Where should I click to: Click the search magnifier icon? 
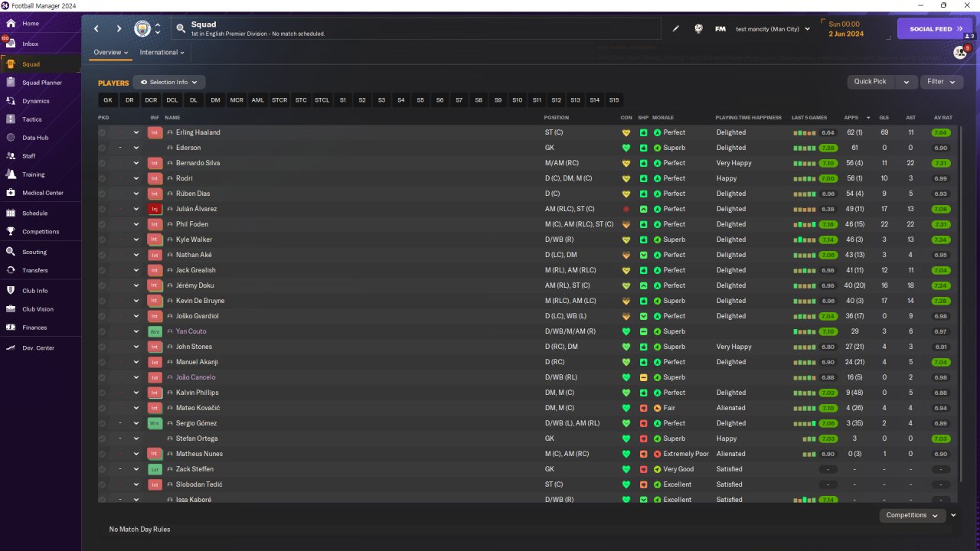tap(181, 29)
